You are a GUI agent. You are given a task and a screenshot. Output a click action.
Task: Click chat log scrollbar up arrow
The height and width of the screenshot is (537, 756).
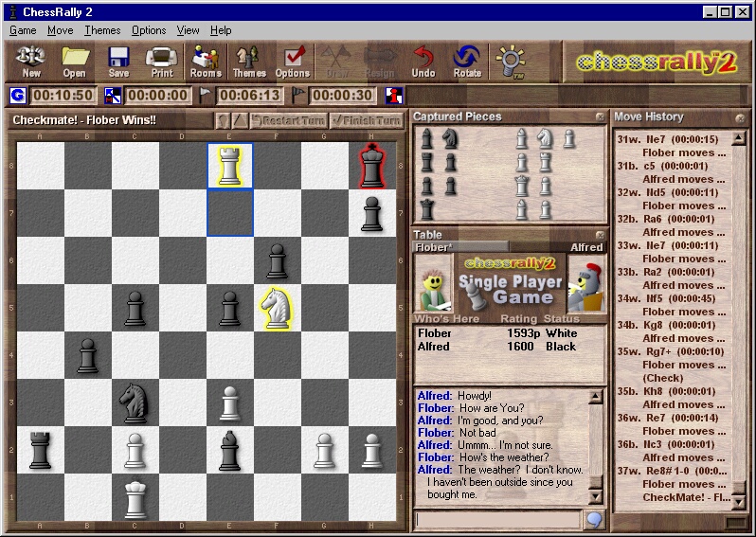596,397
